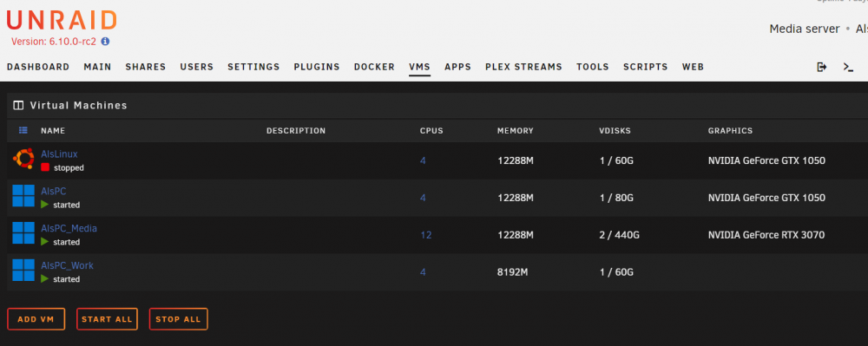The height and width of the screenshot is (346, 868).
Task: Click the Virtual Machines panel icon
Action: (18, 105)
